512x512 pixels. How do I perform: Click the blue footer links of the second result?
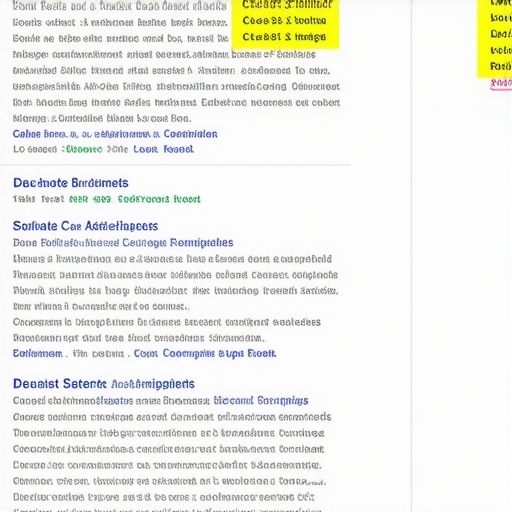point(144,353)
